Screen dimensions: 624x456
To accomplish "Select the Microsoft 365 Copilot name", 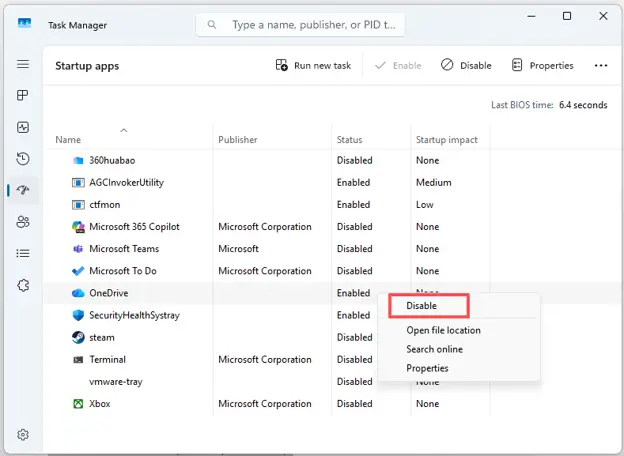I will click(x=135, y=227).
